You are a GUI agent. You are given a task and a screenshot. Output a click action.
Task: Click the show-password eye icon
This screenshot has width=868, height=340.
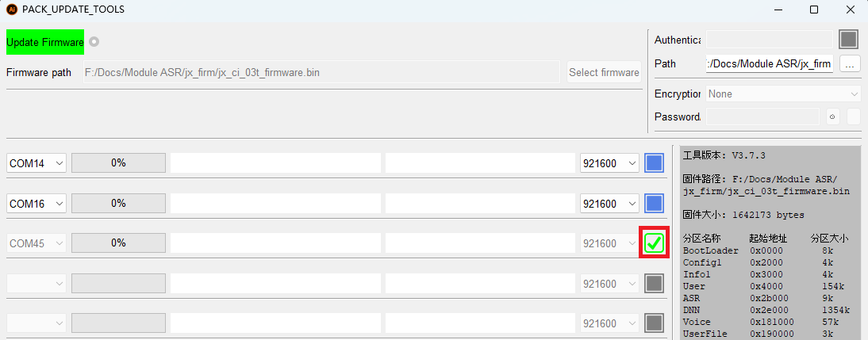(832, 117)
